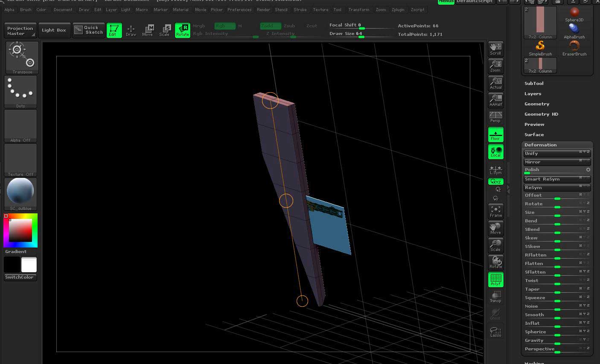Screen dimensions: 600x364
Task: Expand the Geometry section
Action: (x=536, y=104)
